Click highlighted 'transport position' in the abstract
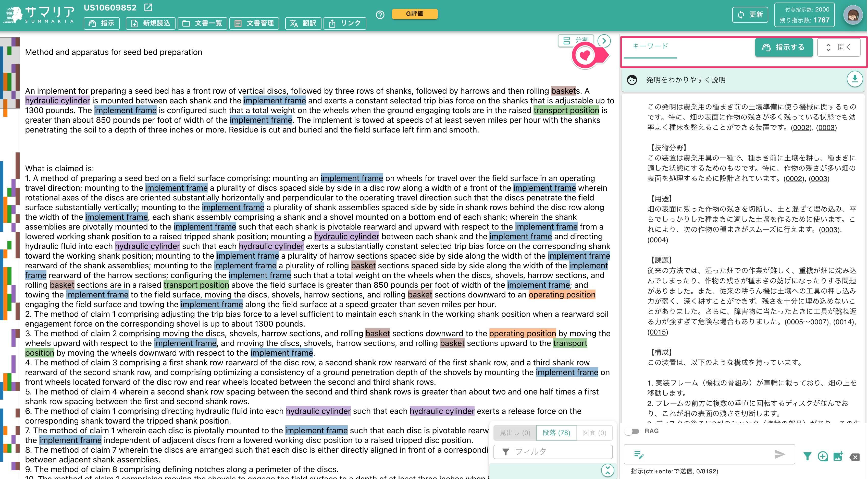This screenshot has width=868, height=479. point(566,110)
